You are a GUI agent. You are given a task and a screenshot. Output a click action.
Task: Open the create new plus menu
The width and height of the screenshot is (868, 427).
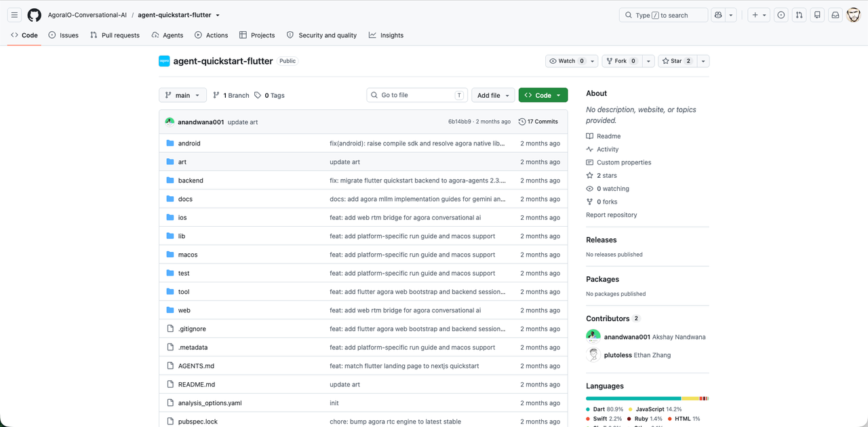point(759,15)
